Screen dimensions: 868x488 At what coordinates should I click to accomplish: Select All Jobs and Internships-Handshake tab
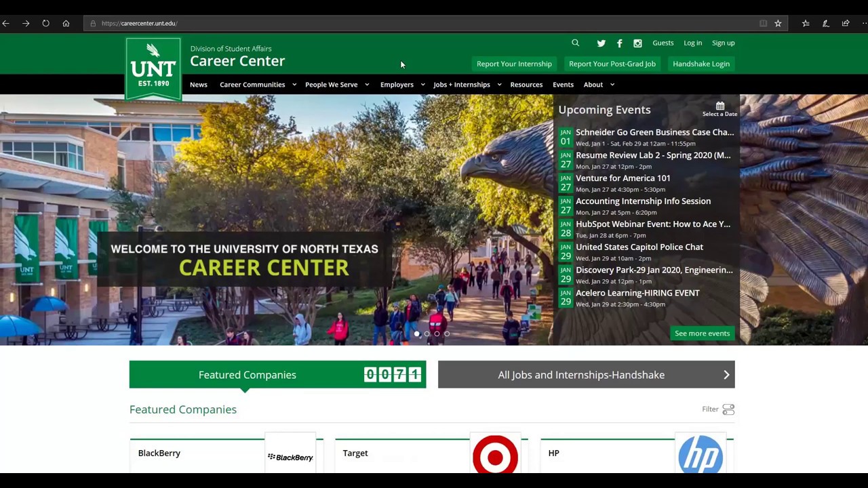586,375
